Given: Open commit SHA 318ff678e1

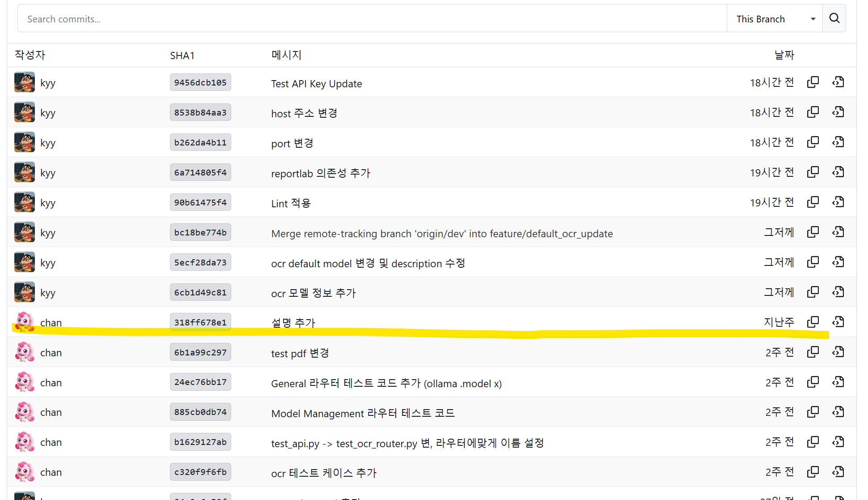Looking at the screenshot, I should click(x=200, y=322).
